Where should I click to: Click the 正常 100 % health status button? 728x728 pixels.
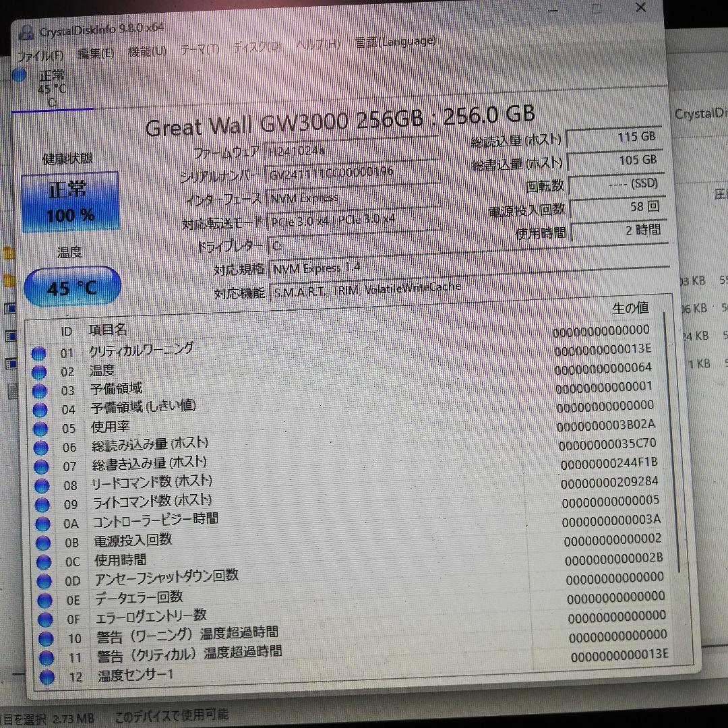pos(70,202)
